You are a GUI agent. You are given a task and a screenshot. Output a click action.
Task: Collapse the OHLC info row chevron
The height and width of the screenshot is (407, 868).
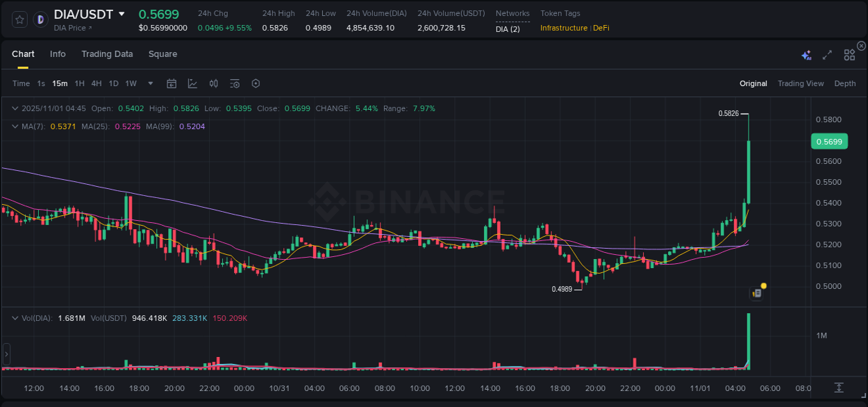15,108
